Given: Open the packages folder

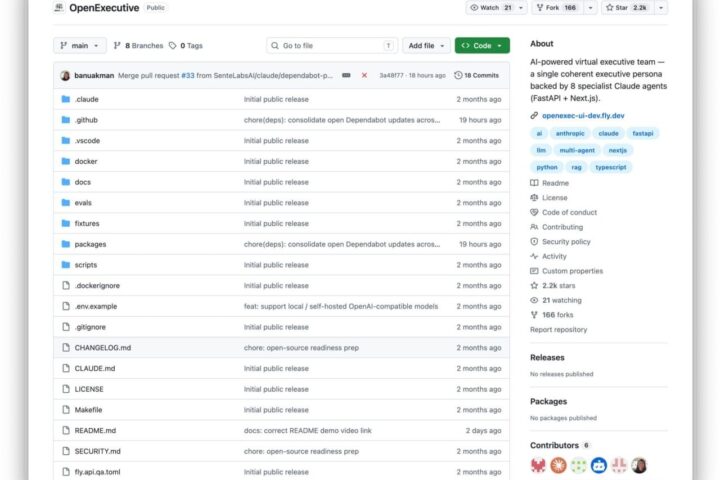Looking at the screenshot, I should click(x=90, y=244).
